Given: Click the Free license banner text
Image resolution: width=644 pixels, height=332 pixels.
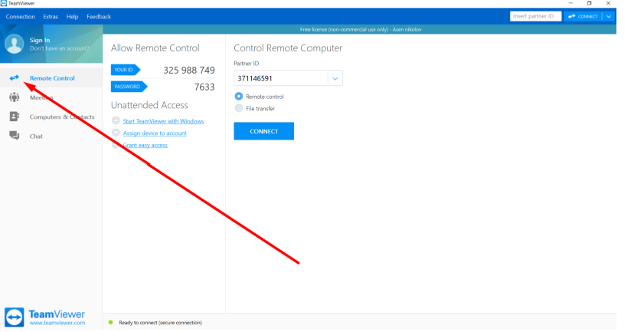Looking at the screenshot, I should (361, 30).
